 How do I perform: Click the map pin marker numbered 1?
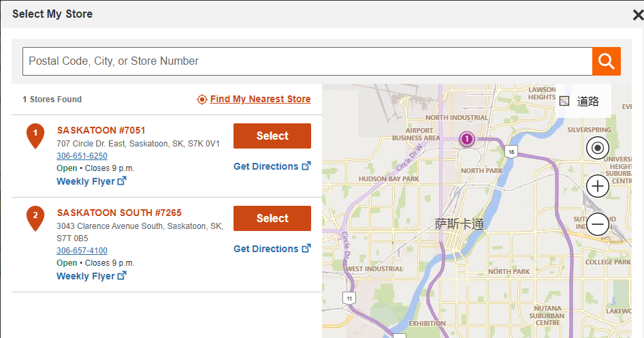tap(466, 139)
